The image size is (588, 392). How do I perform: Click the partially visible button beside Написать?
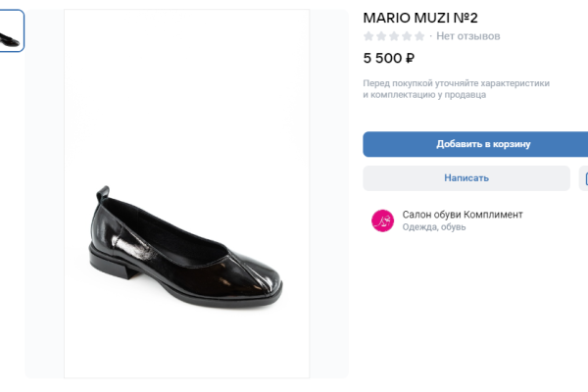pyautogui.click(x=584, y=178)
